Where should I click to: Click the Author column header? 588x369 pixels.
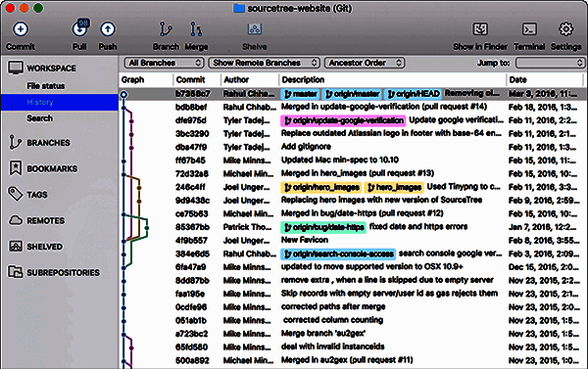click(236, 79)
